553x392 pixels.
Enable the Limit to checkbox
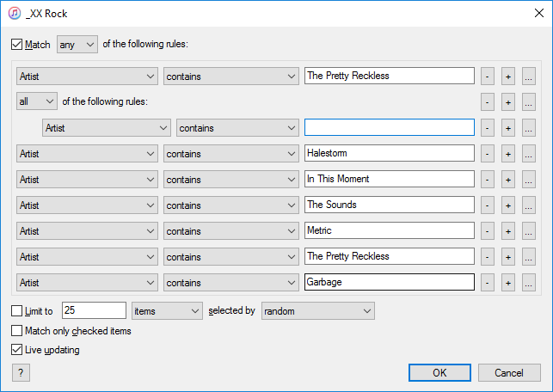pos(17,311)
